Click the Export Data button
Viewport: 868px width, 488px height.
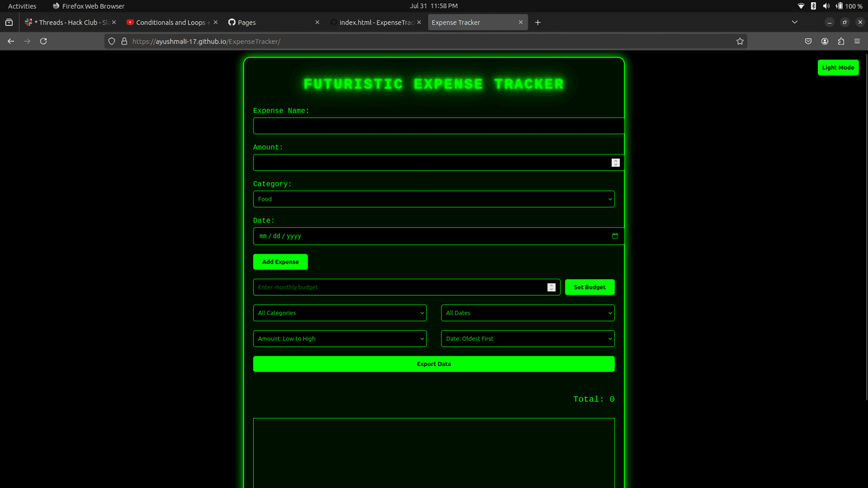(434, 364)
